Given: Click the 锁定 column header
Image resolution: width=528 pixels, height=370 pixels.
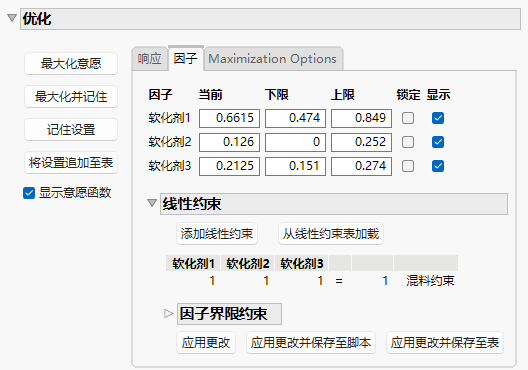Looking at the screenshot, I should coord(408,95).
